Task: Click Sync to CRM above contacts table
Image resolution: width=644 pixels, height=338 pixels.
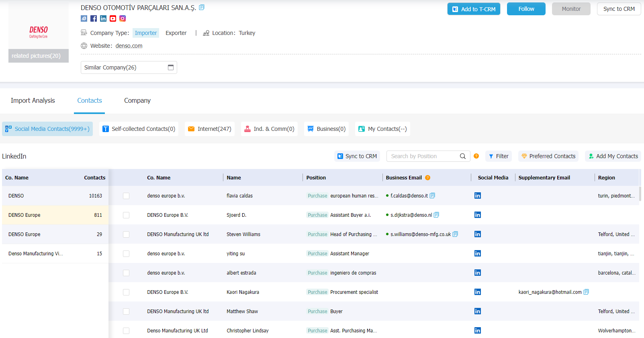Action: coord(357,156)
